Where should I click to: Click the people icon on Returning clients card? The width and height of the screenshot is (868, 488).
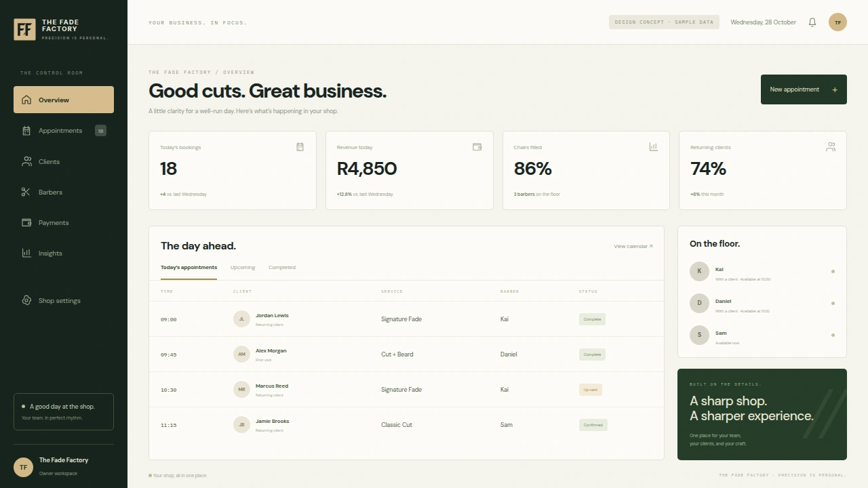coord(831,146)
